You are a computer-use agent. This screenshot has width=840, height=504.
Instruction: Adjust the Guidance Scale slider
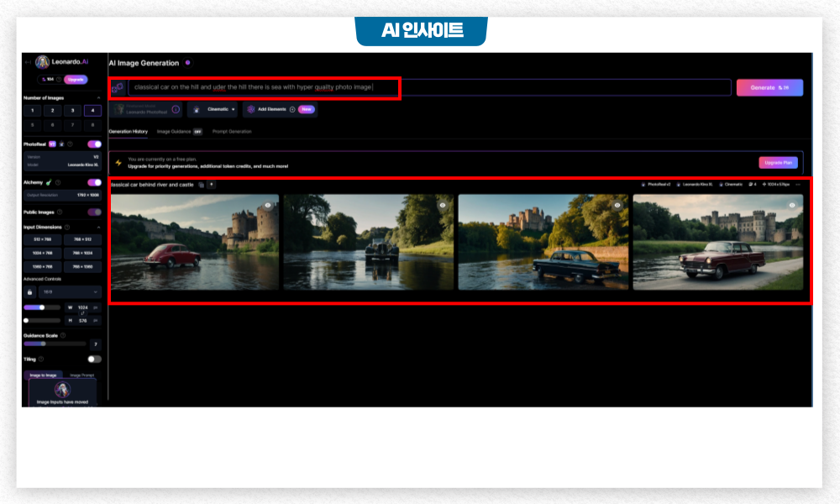[x=55, y=344]
